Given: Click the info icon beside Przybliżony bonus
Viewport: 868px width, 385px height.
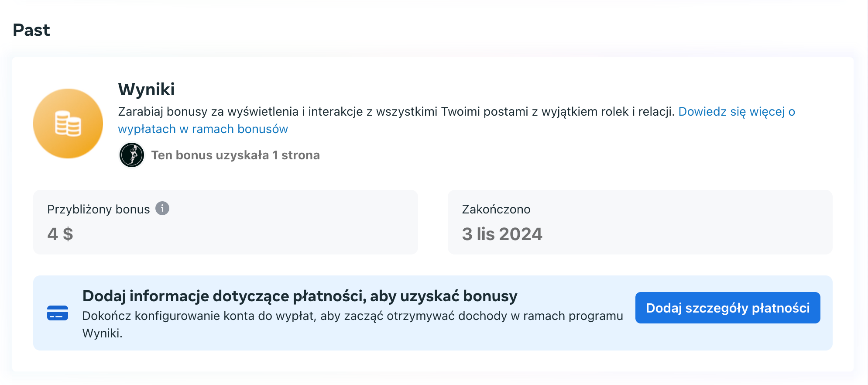Looking at the screenshot, I should (x=162, y=209).
